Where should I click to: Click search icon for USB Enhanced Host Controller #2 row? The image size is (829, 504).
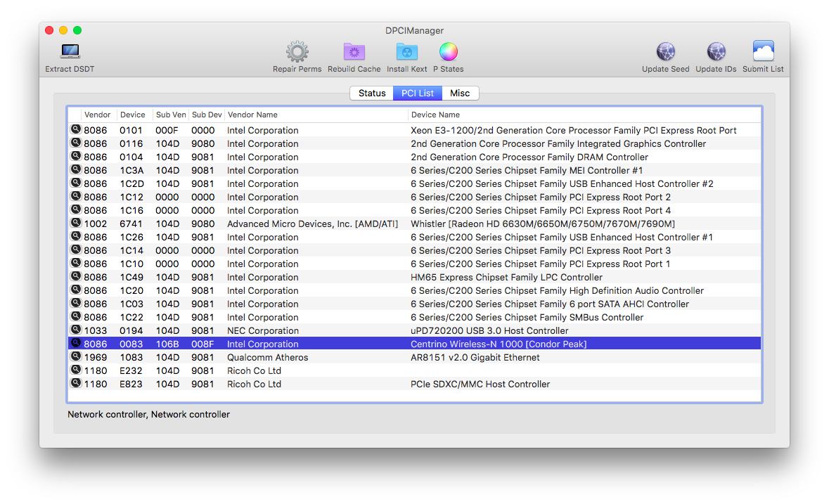pyautogui.click(x=76, y=182)
